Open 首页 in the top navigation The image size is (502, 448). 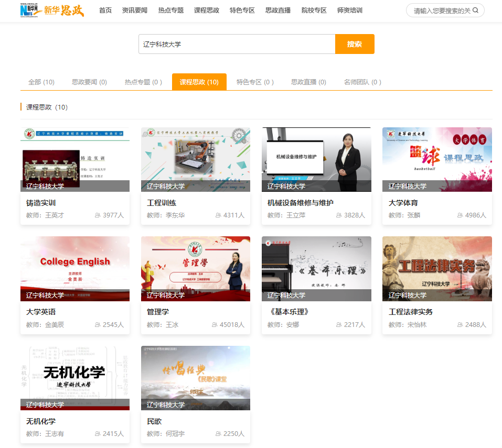click(105, 10)
